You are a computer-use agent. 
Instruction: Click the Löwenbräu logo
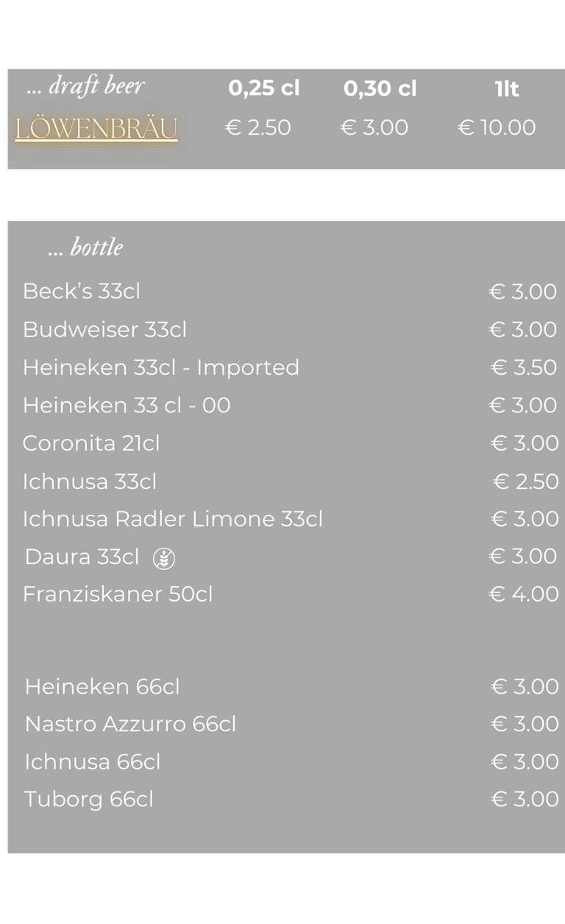coord(96,129)
